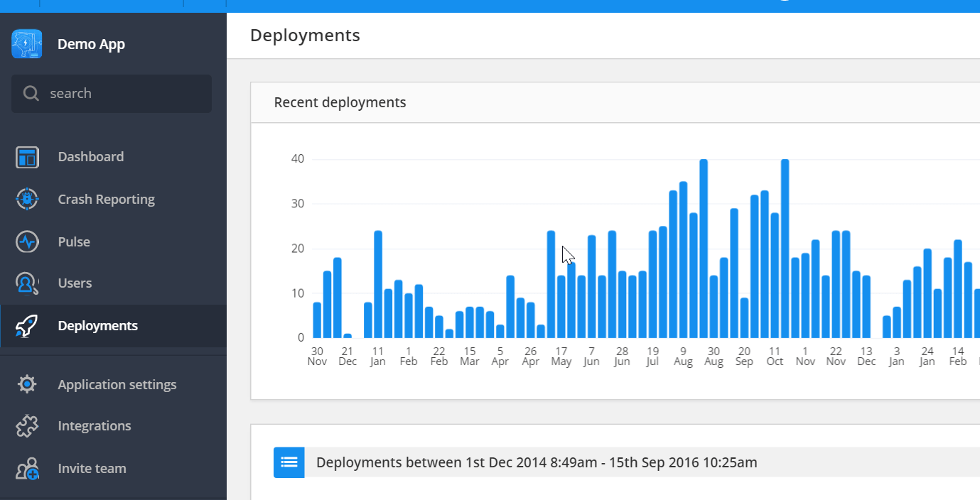Select the Dashboard icon in the sidebar
This screenshot has height=500, width=980.
[x=26, y=156]
